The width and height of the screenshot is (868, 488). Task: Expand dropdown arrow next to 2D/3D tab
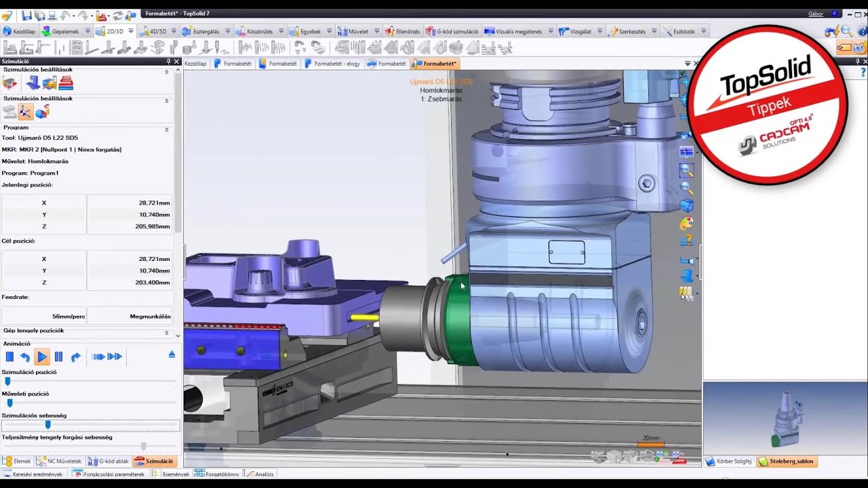[130, 31]
